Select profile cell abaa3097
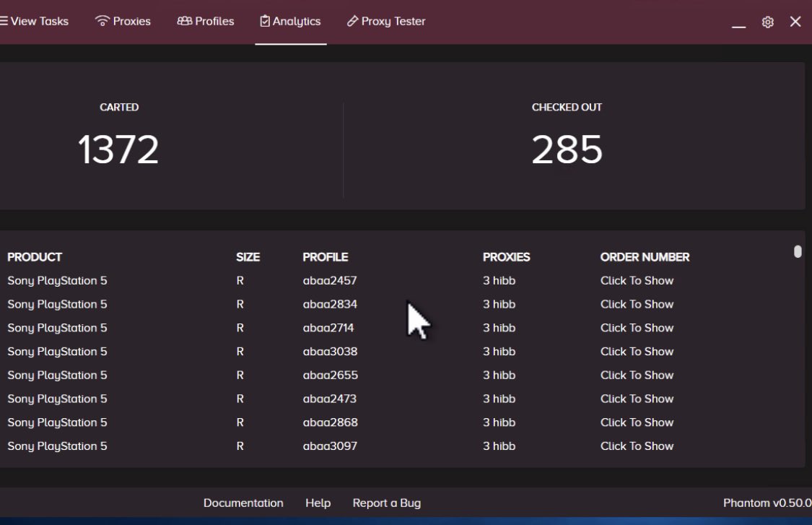The height and width of the screenshot is (525, 812). pyautogui.click(x=330, y=446)
